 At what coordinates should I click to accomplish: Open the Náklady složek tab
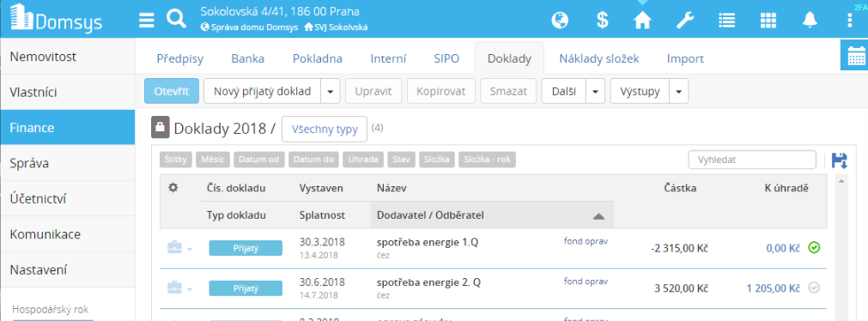599,58
